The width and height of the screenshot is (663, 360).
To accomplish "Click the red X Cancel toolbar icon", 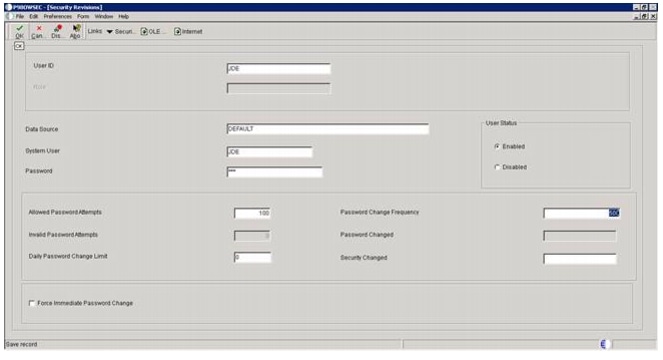I will tap(38, 28).
